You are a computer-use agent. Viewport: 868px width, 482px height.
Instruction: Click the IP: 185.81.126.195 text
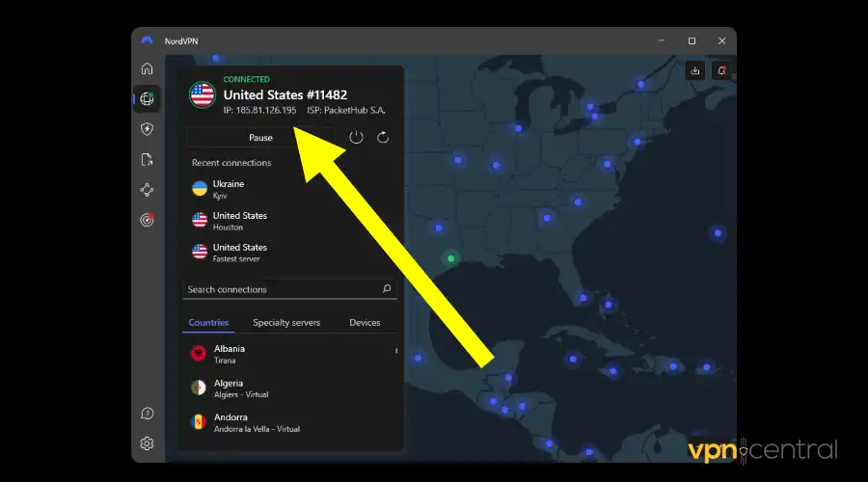(x=259, y=110)
